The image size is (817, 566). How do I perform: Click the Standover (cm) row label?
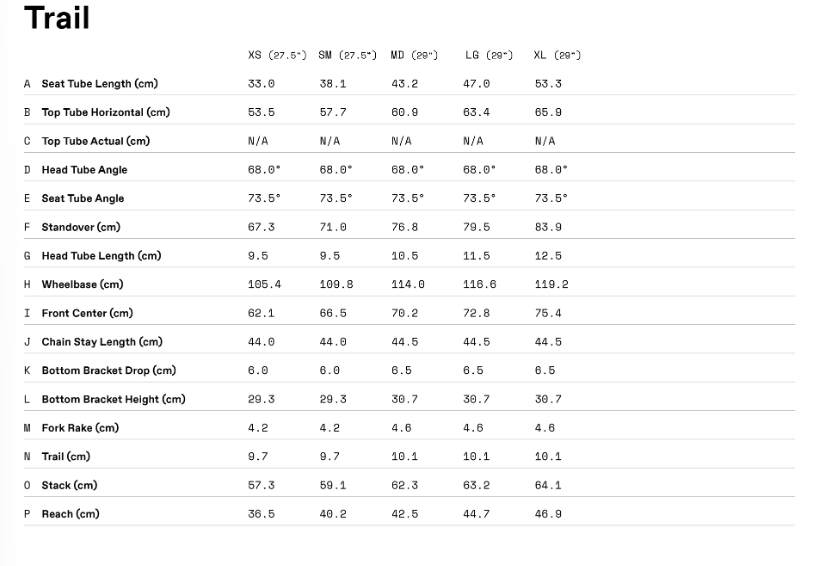pyautogui.click(x=81, y=227)
